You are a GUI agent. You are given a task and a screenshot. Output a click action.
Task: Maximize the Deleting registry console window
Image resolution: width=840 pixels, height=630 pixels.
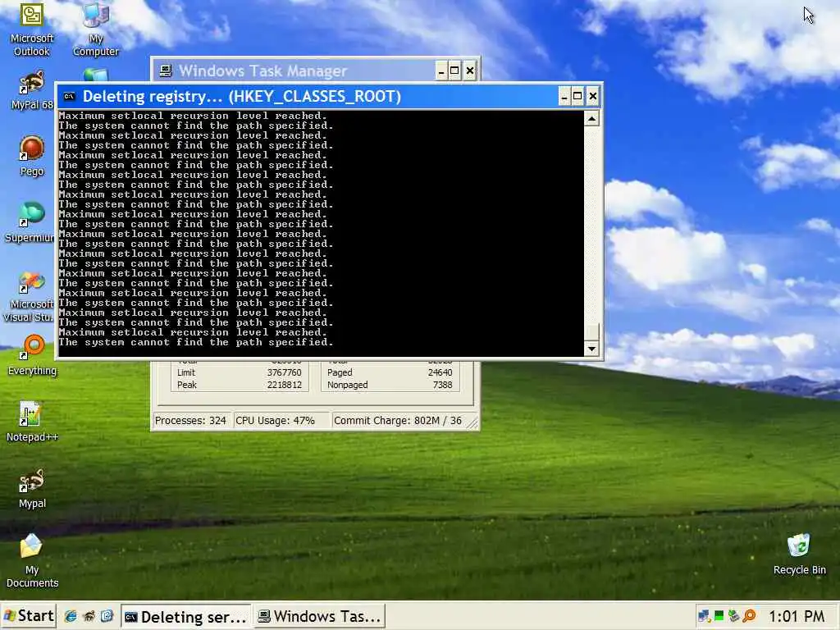coord(577,97)
